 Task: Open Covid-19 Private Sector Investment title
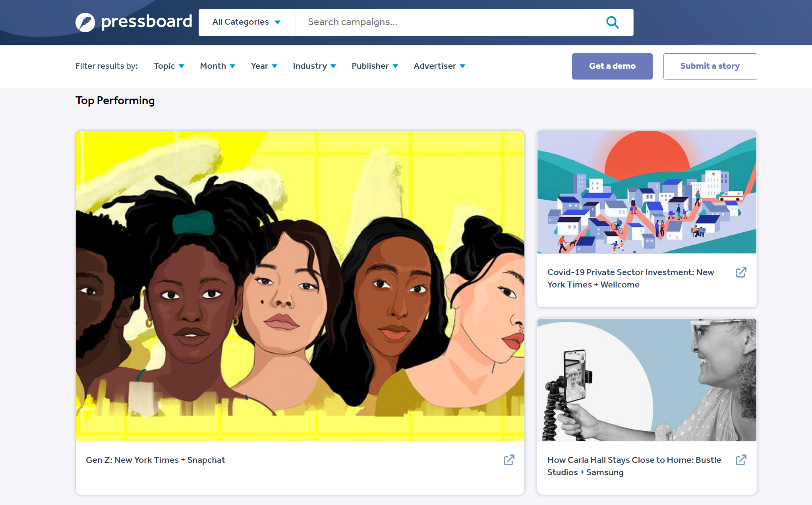tap(631, 278)
